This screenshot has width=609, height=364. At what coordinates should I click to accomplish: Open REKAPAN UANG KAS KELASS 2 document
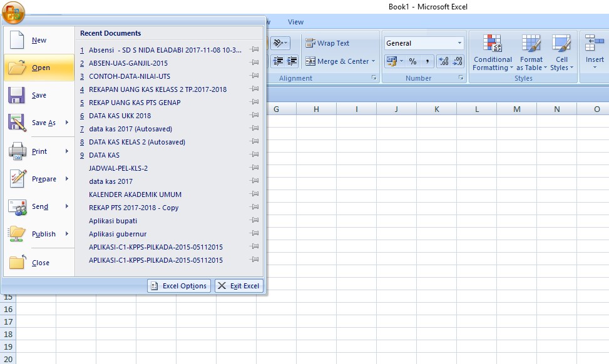point(158,89)
